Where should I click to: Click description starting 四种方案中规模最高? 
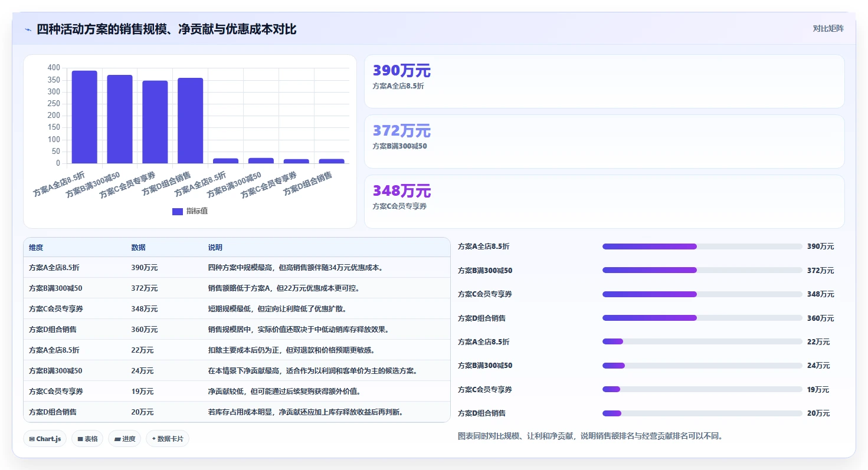[297, 268]
